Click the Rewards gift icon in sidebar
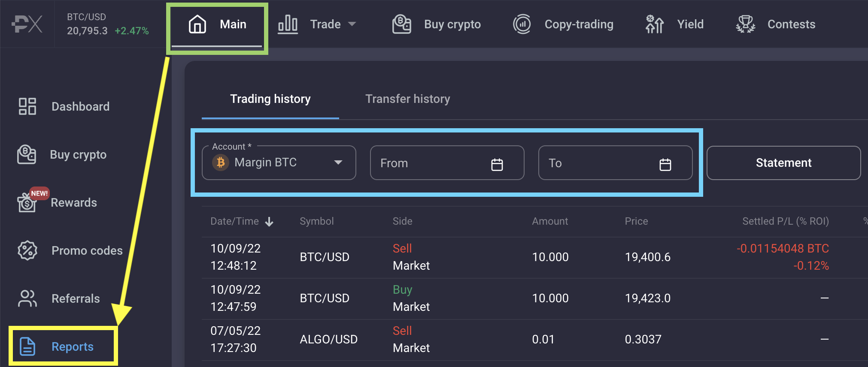868x367 pixels. 27,202
